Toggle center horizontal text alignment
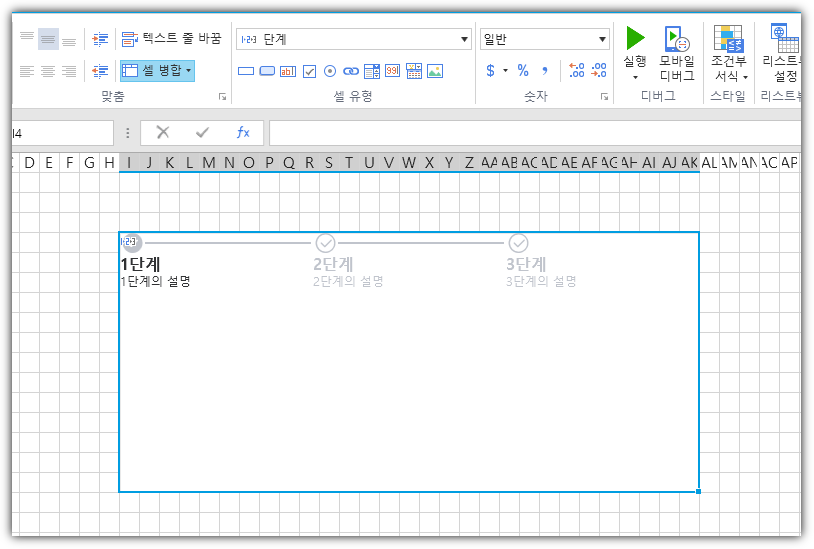Image resolution: width=814 pixels, height=549 pixels. click(48, 71)
